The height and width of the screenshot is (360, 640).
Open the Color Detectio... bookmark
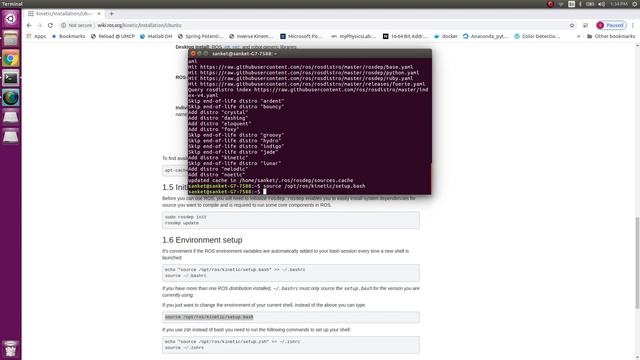pos(537,36)
